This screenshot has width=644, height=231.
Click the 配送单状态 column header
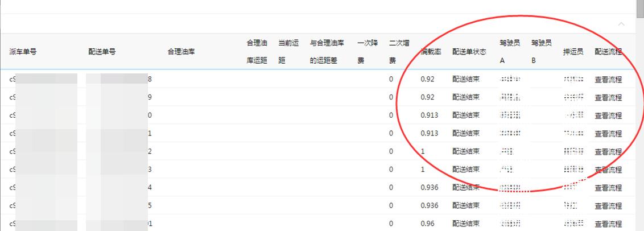click(469, 52)
